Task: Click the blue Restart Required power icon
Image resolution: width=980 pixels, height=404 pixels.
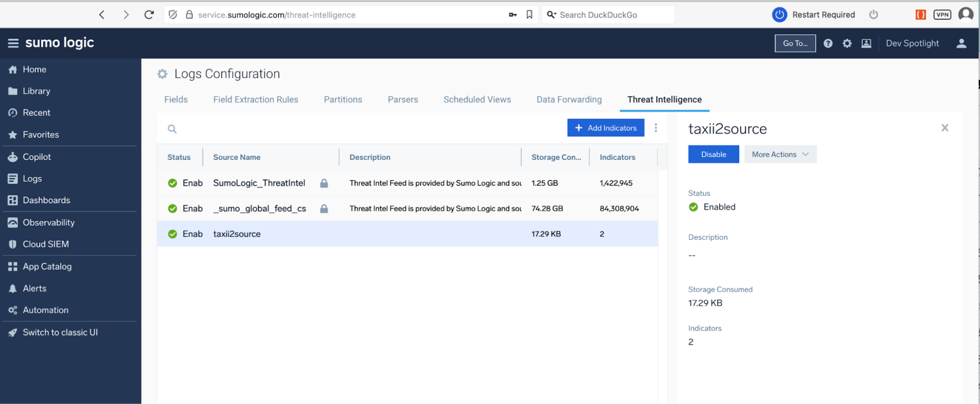Action: (779, 15)
